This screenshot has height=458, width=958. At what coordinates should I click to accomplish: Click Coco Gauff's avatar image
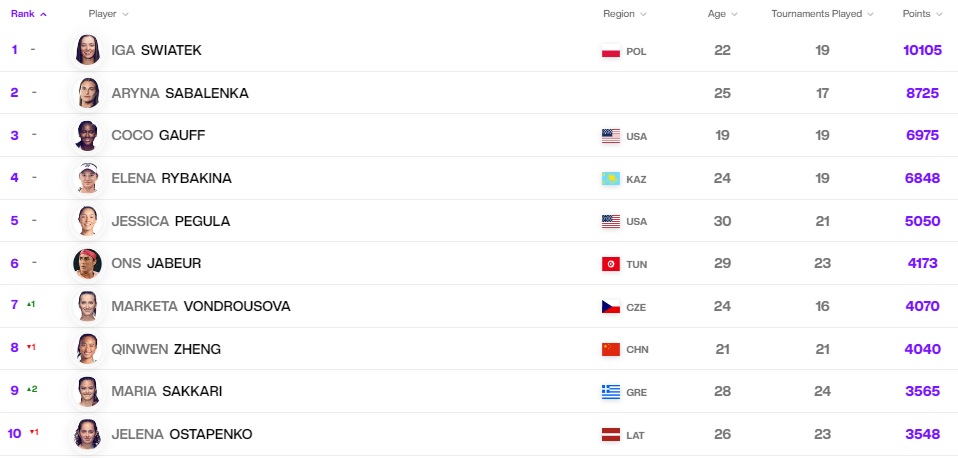click(87, 136)
